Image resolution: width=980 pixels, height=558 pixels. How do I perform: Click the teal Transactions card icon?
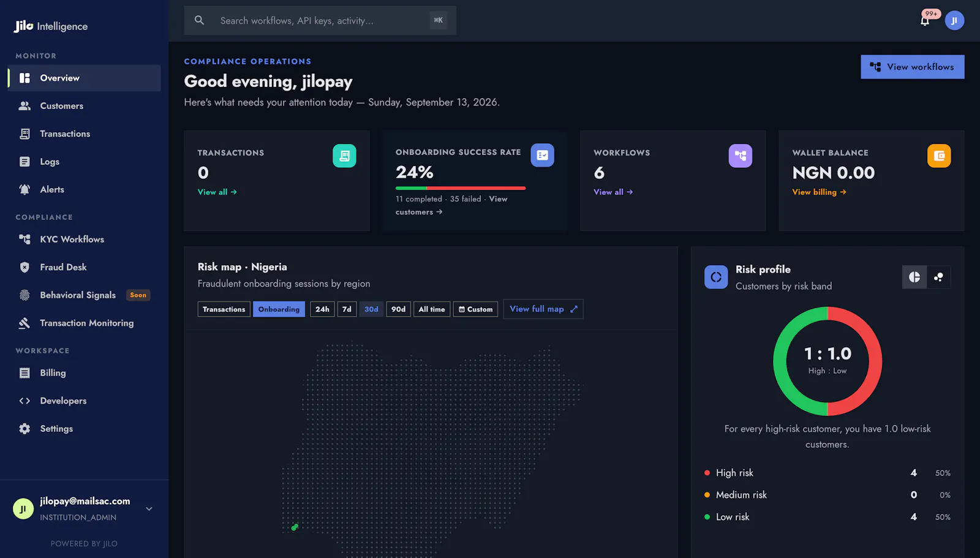click(x=344, y=156)
